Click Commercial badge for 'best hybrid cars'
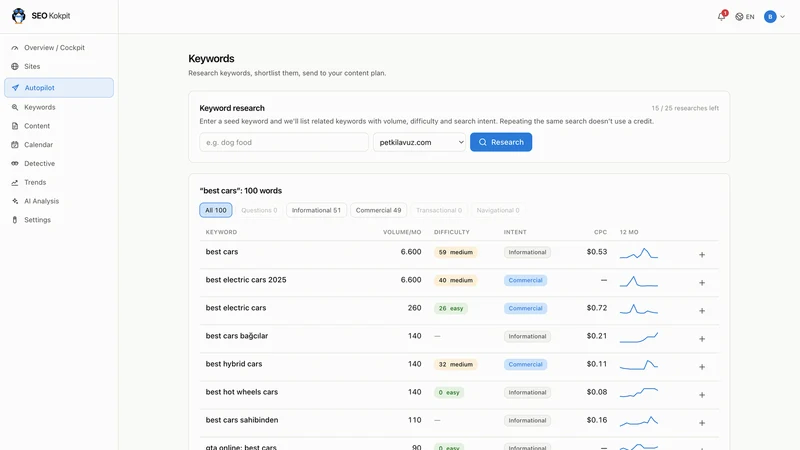The image size is (800, 450). point(526,364)
